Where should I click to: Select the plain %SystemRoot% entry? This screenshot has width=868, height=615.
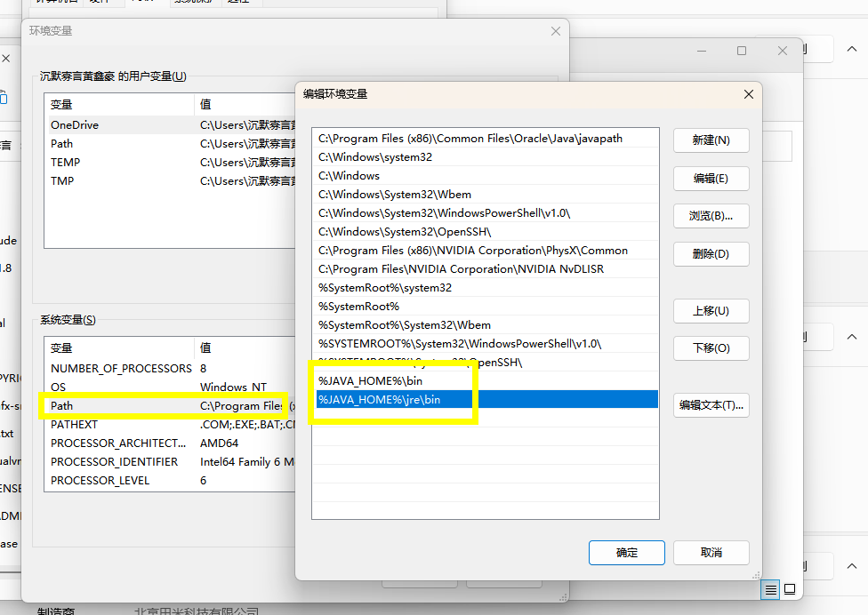click(485, 307)
